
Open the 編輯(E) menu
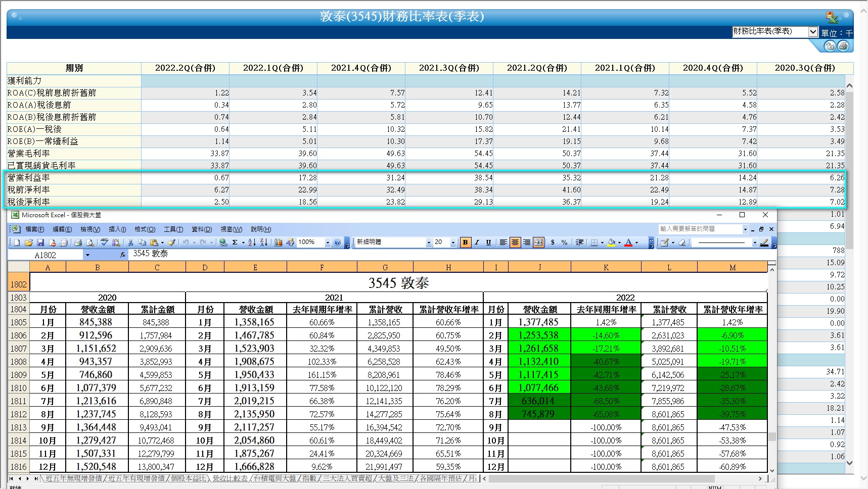62,229
